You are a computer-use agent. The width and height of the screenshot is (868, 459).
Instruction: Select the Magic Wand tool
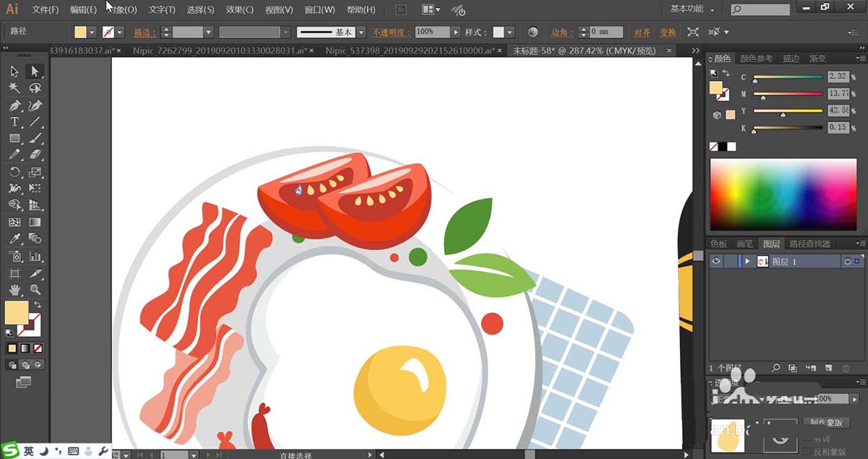point(14,88)
